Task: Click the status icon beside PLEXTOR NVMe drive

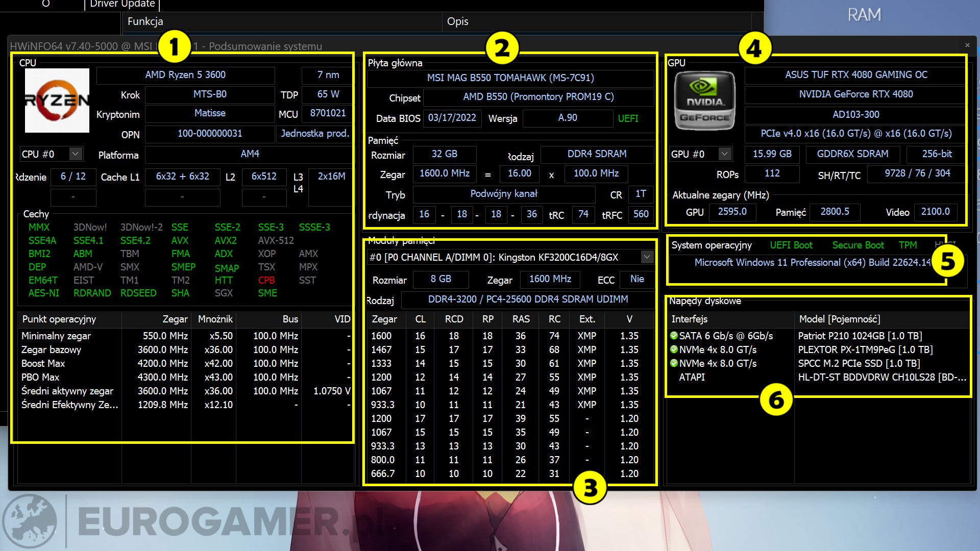Action: (674, 349)
